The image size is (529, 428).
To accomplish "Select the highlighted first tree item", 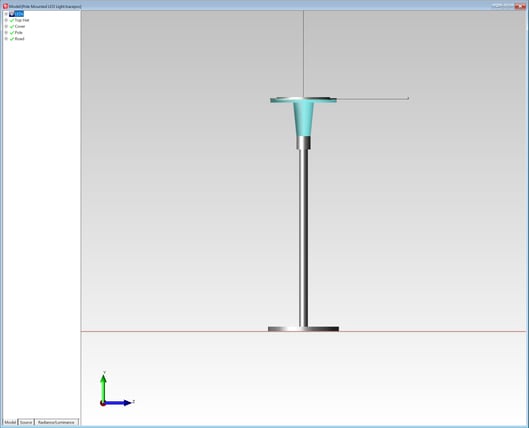I will click(x=19, y=14).
